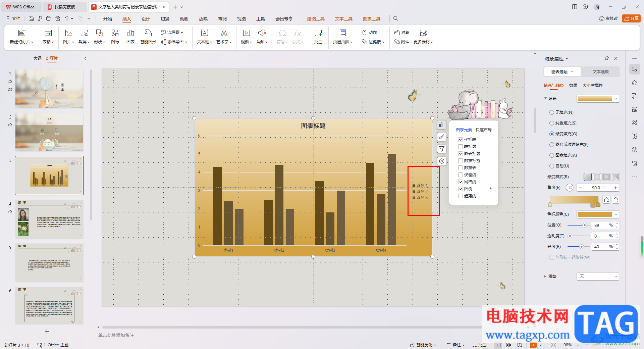
Task: Open the chart filter funnel button
Action: [x=442, y=149]
